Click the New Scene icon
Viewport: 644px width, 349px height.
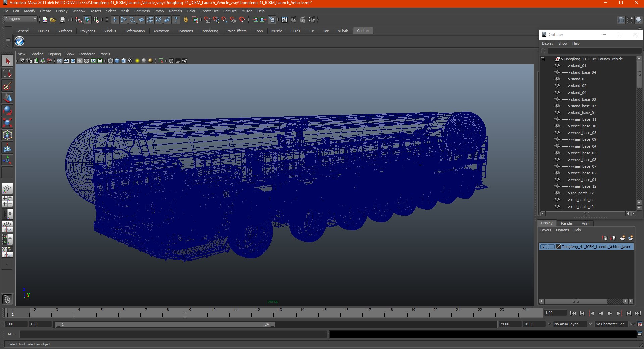45,20
